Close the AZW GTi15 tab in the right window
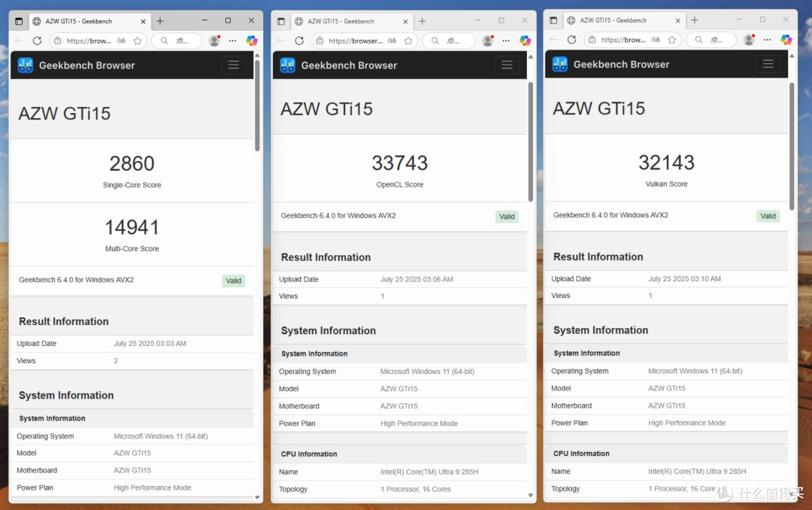 click(678, 21)
